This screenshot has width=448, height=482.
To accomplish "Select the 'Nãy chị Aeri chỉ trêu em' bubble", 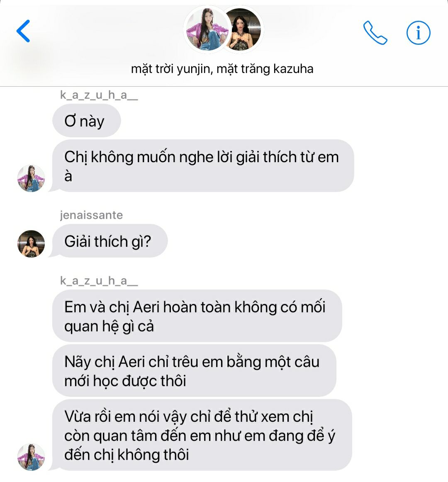I will [x=194, y=371].
